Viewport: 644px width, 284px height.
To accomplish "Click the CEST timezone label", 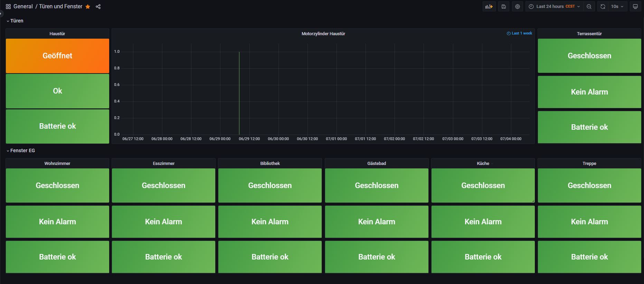I will pos(570,7).
